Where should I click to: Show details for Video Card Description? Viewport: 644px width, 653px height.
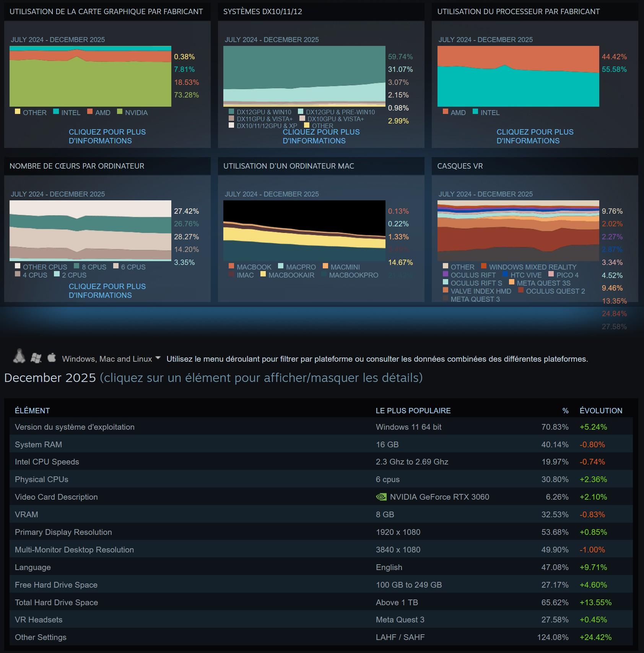pos(56,497)
